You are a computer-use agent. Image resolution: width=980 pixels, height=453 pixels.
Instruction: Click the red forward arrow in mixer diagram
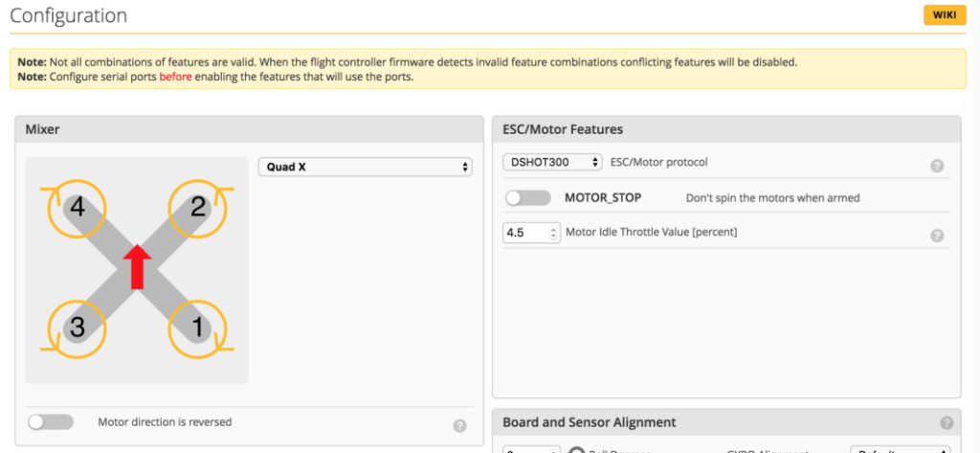tap(137, 265)
